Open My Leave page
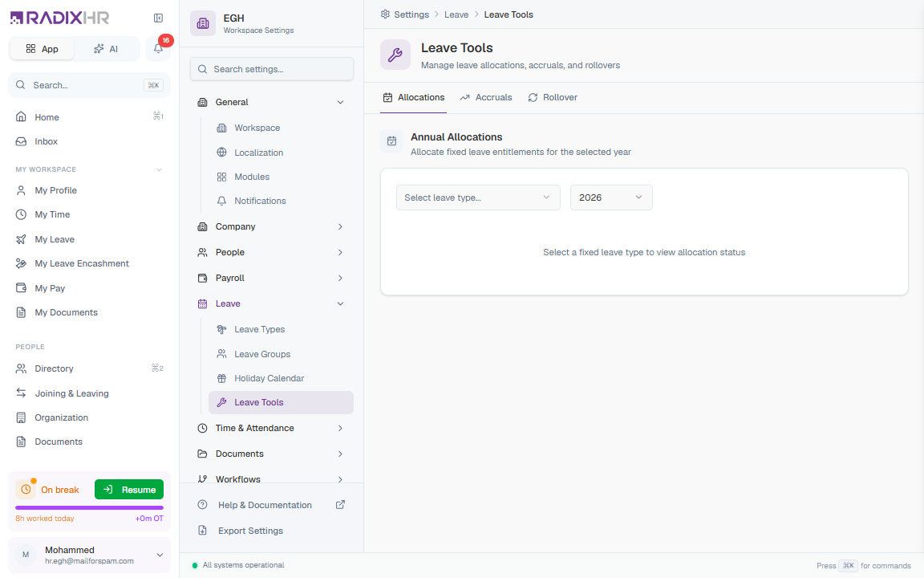This screenshot has height=578, width=924. pyautogui.click(x=90, y=239)
